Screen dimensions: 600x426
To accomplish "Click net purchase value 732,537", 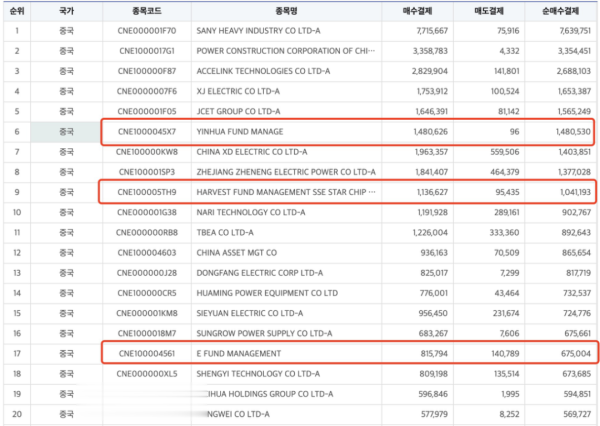I will (578, 293).
